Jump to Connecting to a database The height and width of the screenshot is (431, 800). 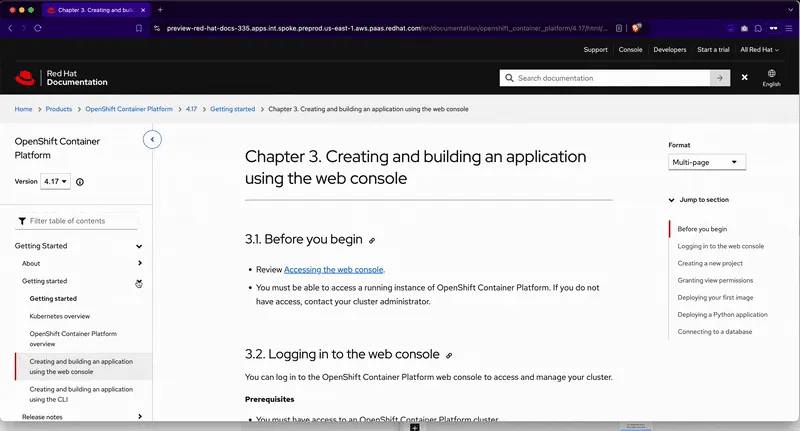[x=714, y=332]
